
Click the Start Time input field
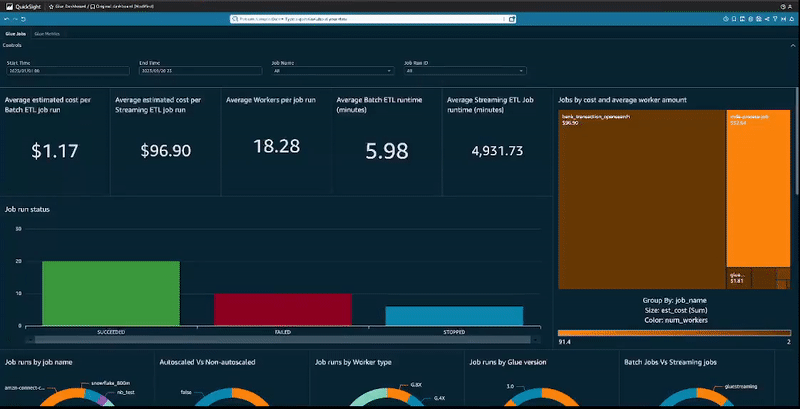coord(68,71)
